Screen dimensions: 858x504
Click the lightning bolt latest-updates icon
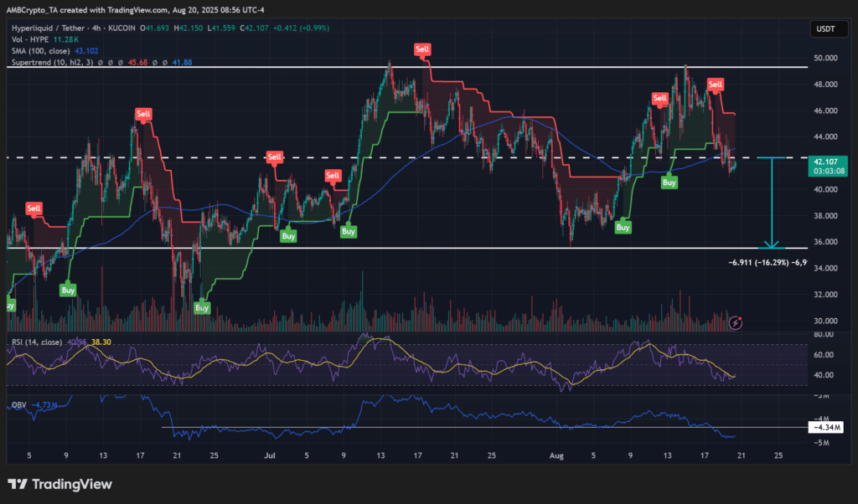click(x=736, y=321)
